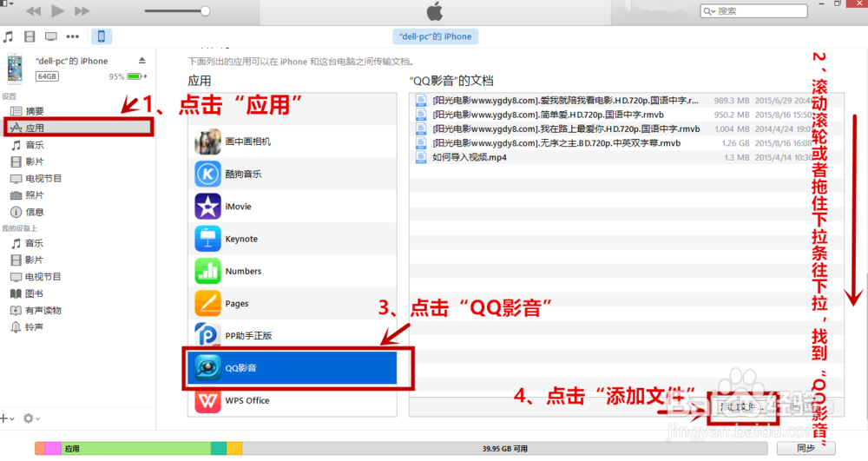Open the add (+) dropdown at bottom
This screenshot has height=461, width=868.
[6, 418]
